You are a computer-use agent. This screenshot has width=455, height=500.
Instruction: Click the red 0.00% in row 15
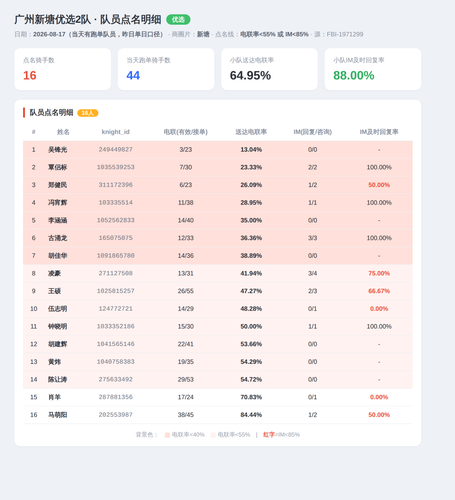[x=379, y=397]
